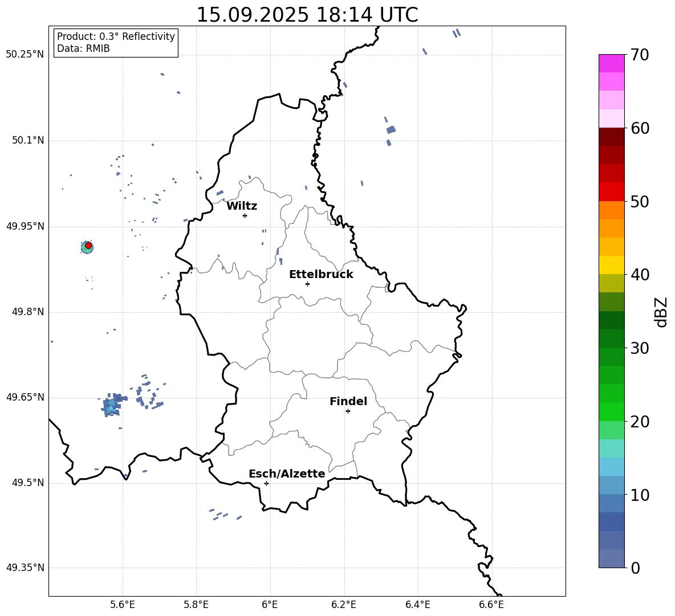Click the magenta top colorbar swatch
The width and height of the screenshot is (675, 616).
click(611, 63)
